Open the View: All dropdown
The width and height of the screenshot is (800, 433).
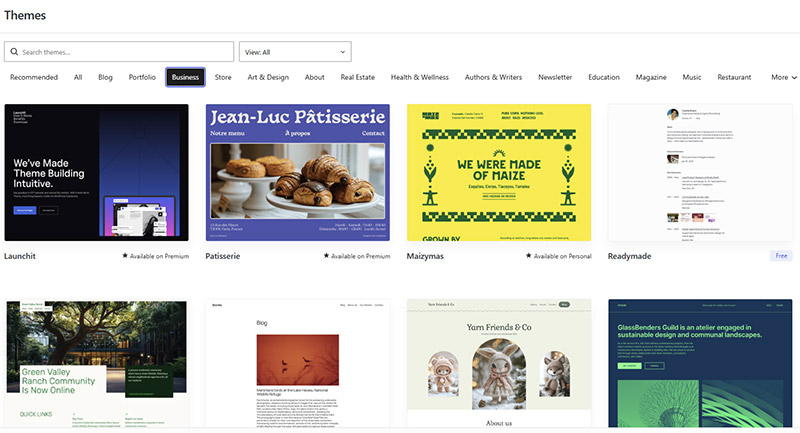295,52
